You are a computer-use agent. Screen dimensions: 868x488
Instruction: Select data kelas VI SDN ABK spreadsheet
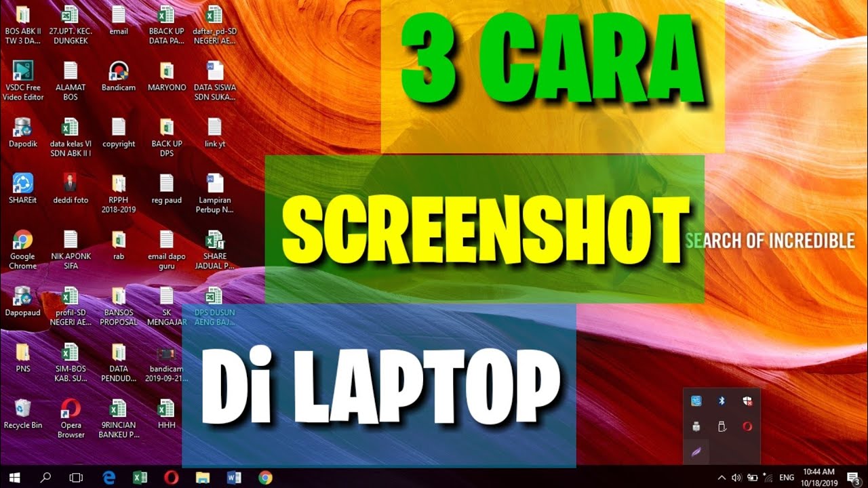pyautogui.click(x=71, y=137)
